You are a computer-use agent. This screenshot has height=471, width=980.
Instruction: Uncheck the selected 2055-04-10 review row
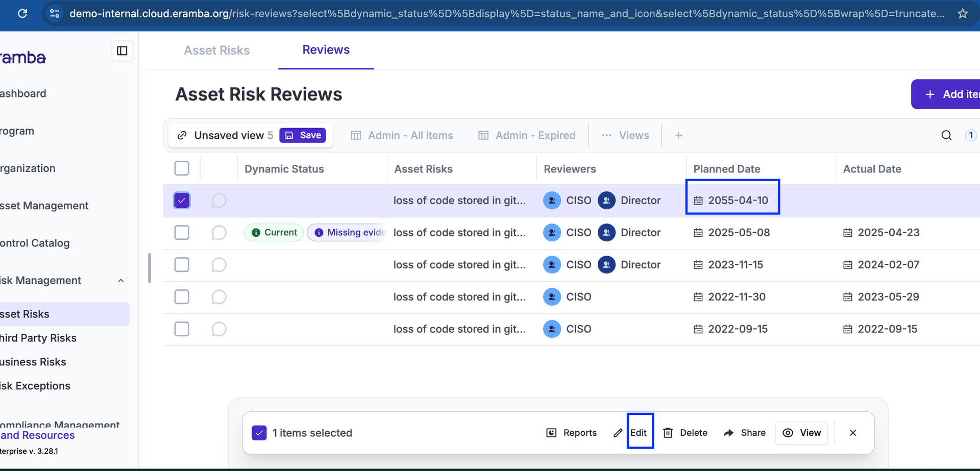pyautogui.click(x=182, y=201)
